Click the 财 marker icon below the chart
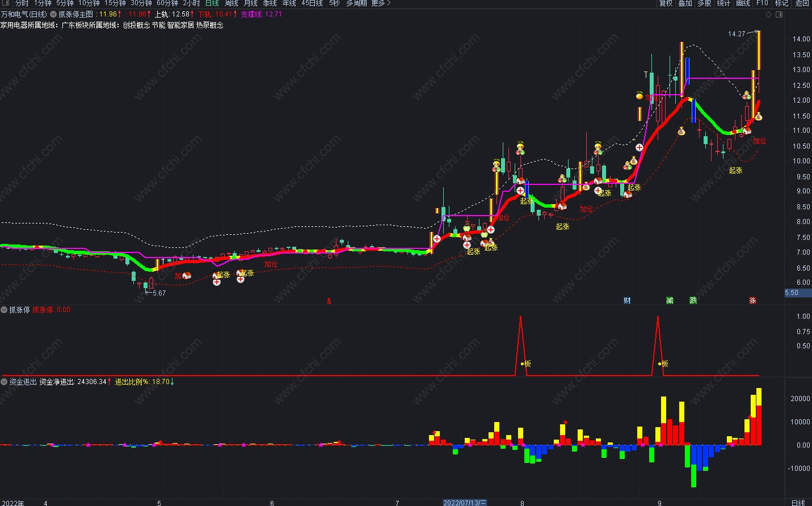This screenshot has width=812, height=506. (627, 301)
